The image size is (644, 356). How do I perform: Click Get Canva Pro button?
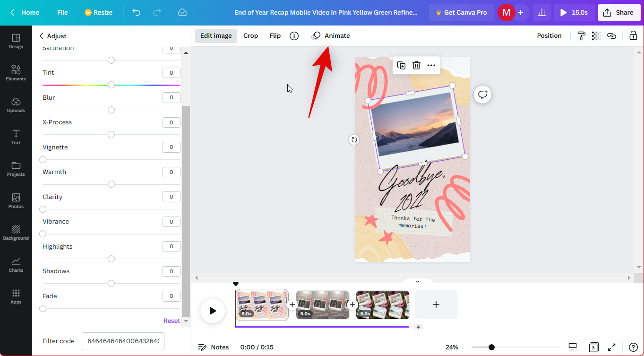click(461, 13)
